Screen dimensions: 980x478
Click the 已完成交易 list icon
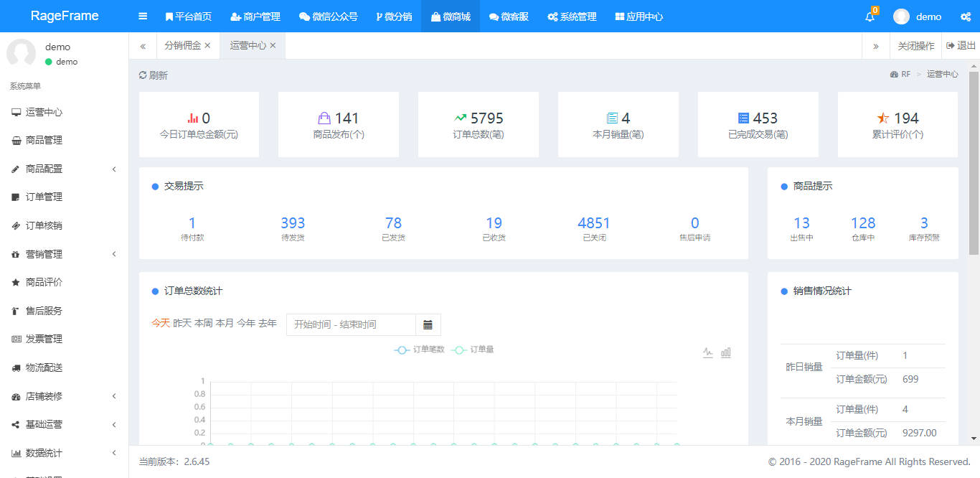[744, 118]
